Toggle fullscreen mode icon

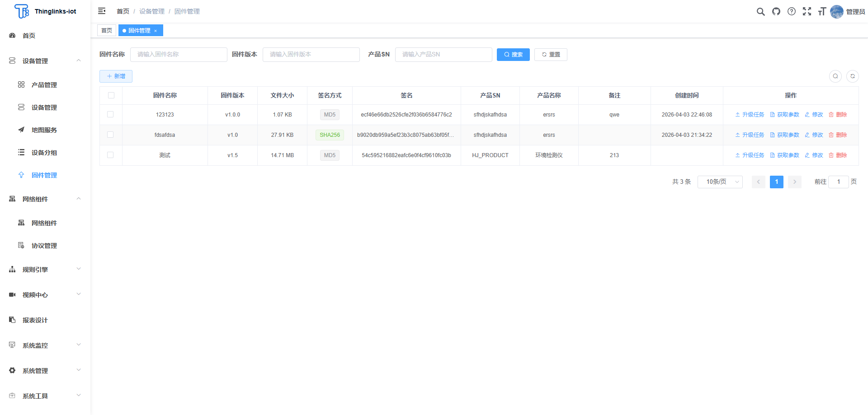click(807, 12)
